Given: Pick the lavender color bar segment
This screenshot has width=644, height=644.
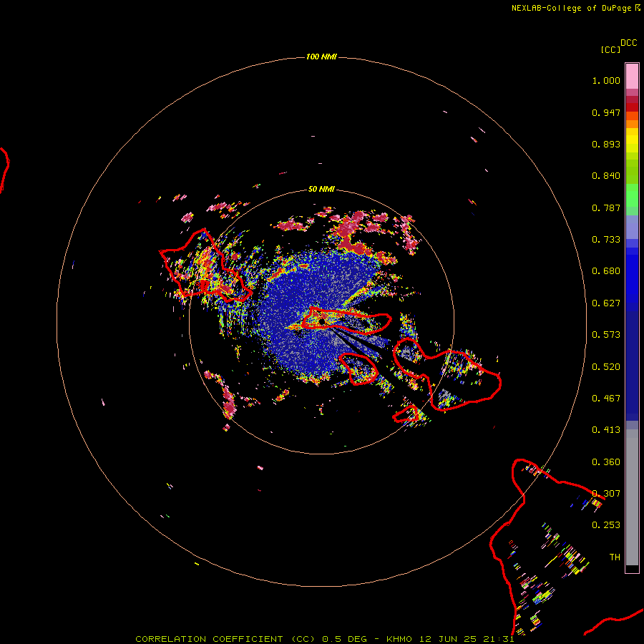Looking at the screenshot, I should 632,228.
